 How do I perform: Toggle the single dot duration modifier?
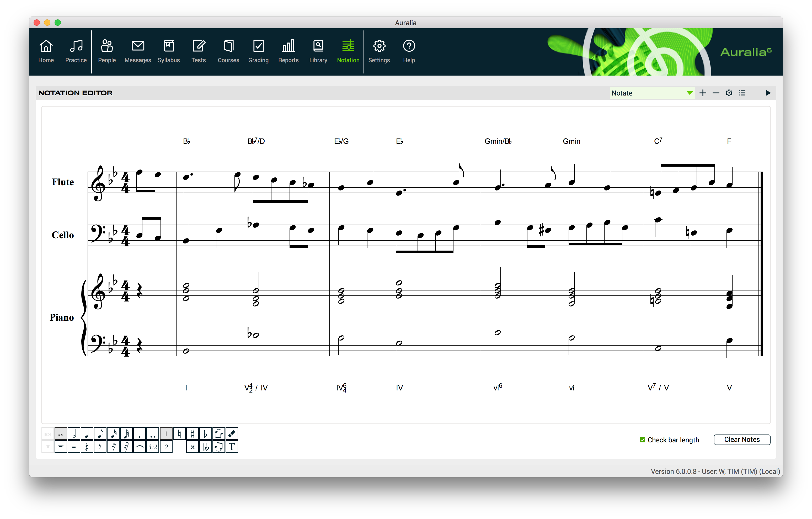[139, 434]
